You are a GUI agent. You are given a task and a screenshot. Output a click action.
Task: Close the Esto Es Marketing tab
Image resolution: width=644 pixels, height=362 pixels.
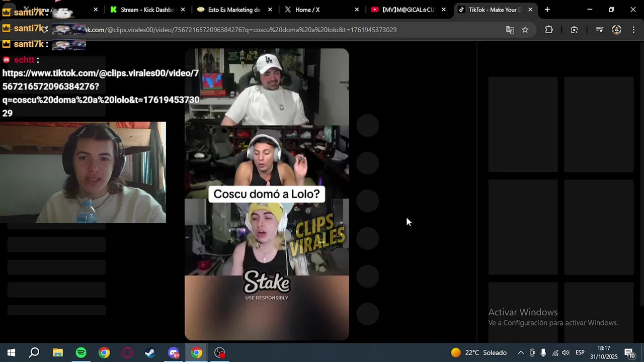tap(270, 10)
